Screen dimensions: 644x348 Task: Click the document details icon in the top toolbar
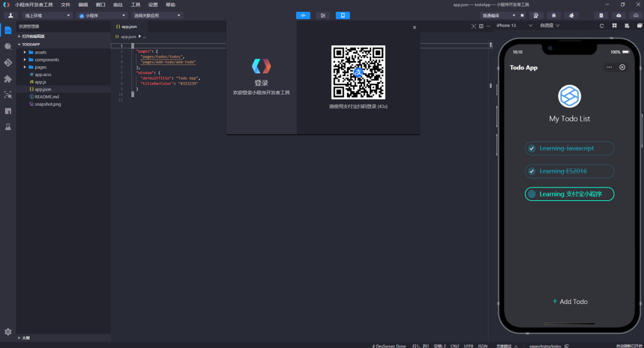(x=601, y=16)
